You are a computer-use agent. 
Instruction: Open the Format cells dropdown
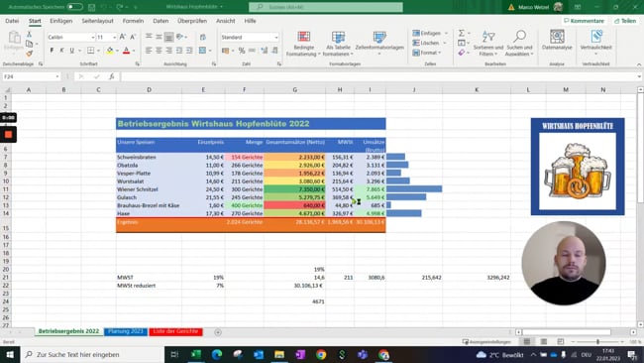[440, 53]
